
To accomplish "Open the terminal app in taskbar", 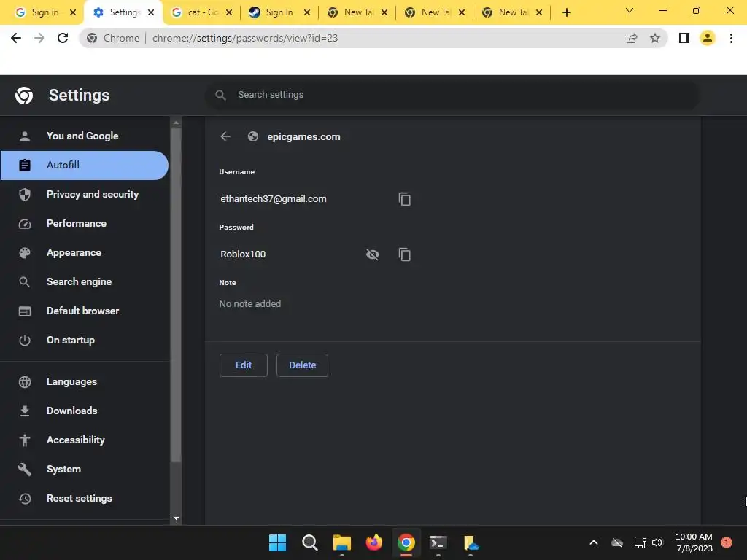I will click(438, 542).
